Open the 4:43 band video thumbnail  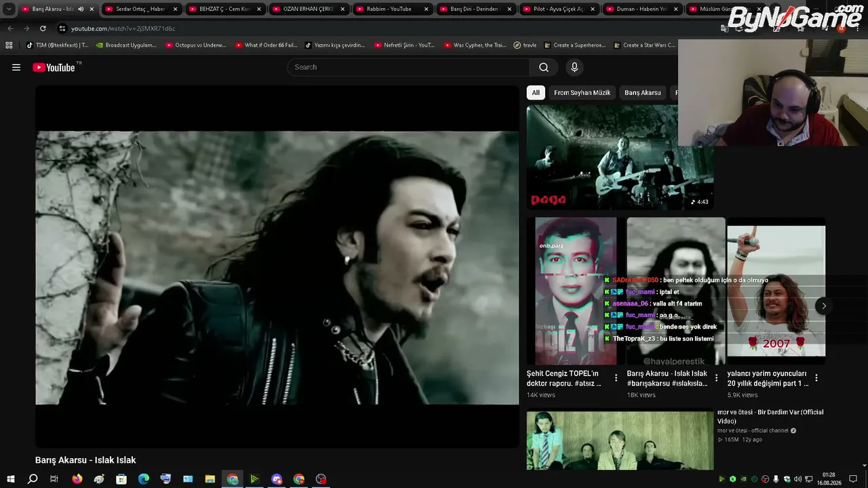pyautogui.click(x=620, y=157)
